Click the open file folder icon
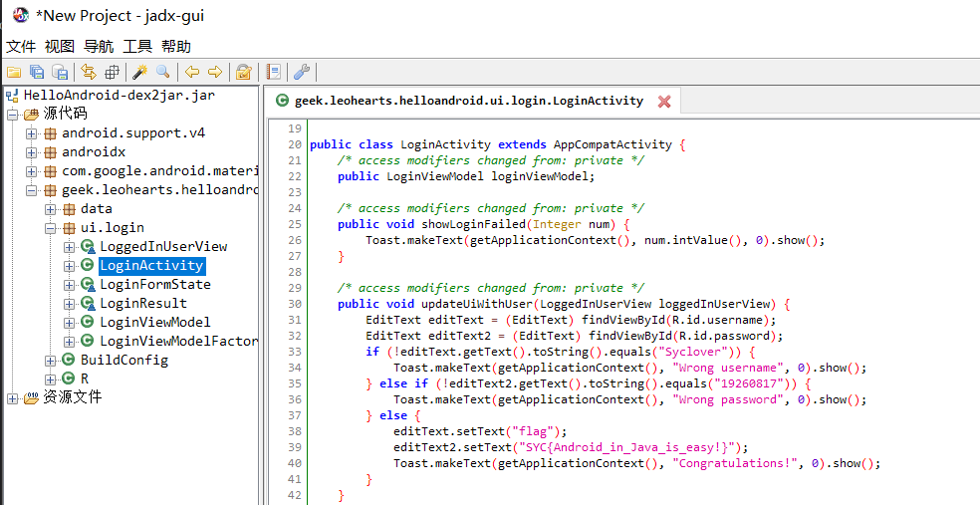980x505 pixels. tap(14, 72)
